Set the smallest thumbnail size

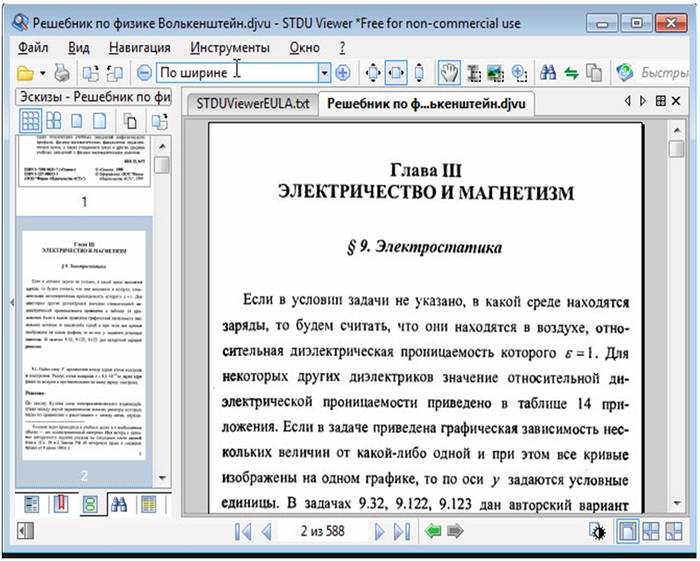[x=30, y=121]
